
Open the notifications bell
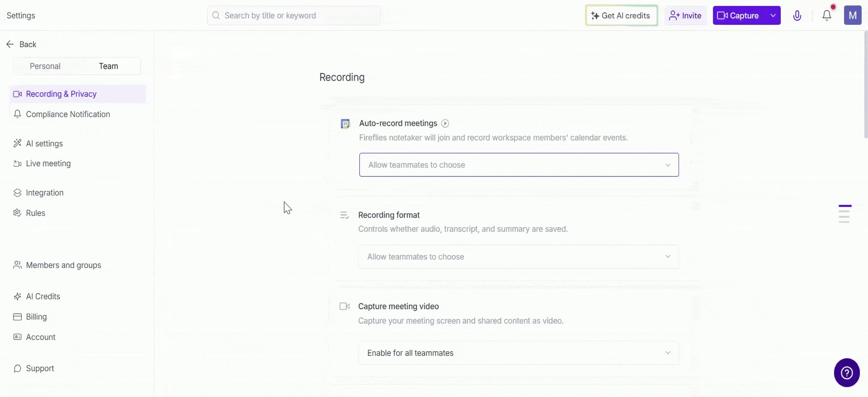coord(827,15)
